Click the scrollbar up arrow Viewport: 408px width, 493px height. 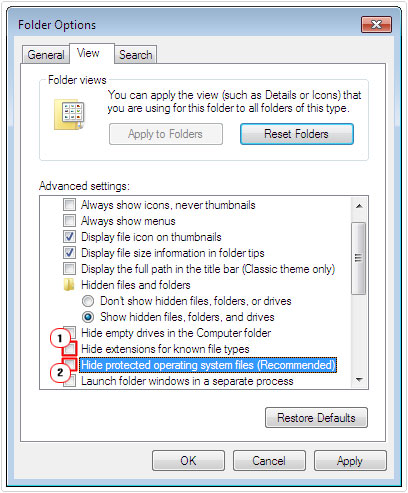coord(359,206)
